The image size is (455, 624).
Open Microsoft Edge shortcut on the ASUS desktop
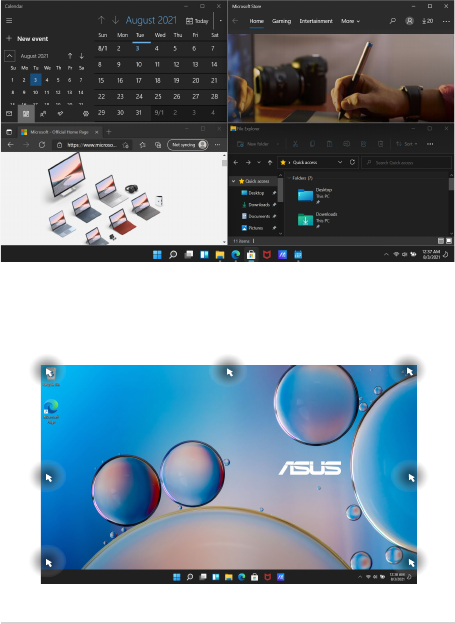(51, 411)
